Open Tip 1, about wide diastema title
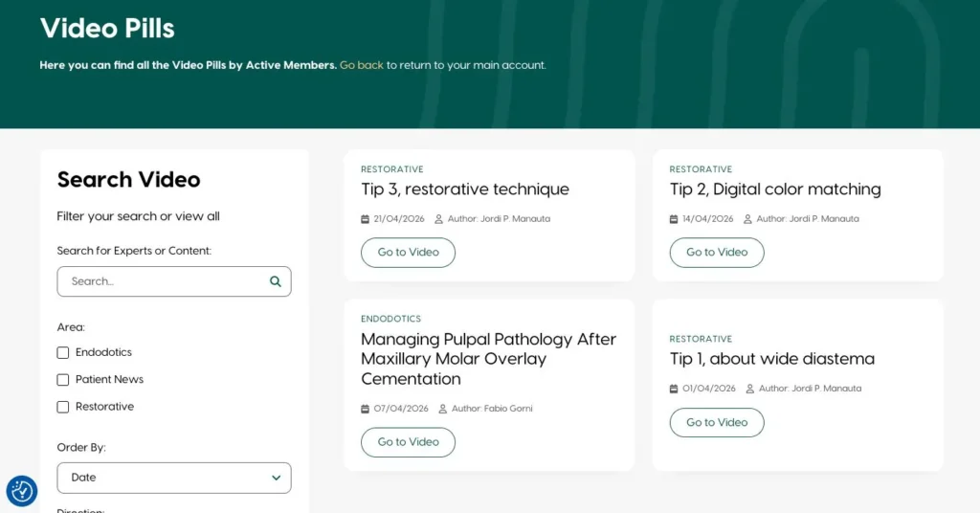The image size is (980, 513). (771, 359)
